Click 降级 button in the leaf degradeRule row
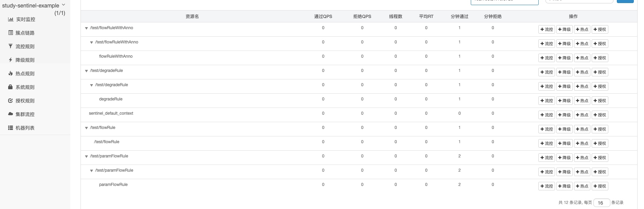Viewport: 644px width, 209px height. tap(564, 101)
